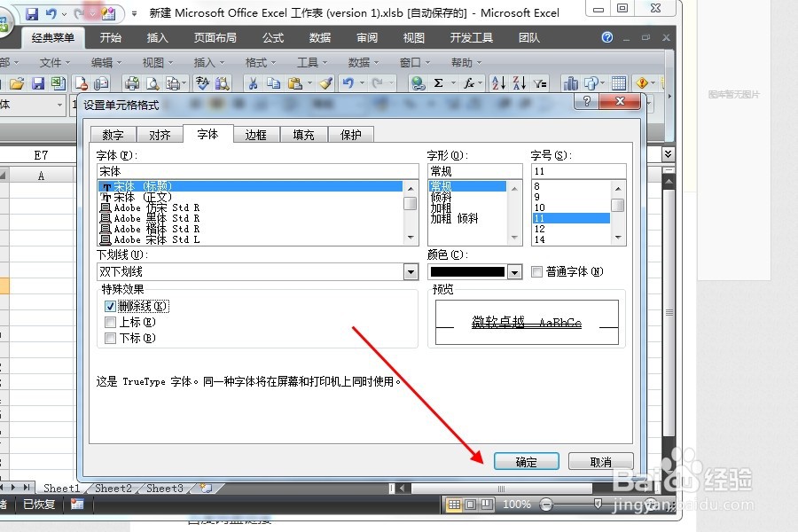Open the 页面布局 ribbon tab
The width and height of the screenshot is (798, 532).
(215, 37)
